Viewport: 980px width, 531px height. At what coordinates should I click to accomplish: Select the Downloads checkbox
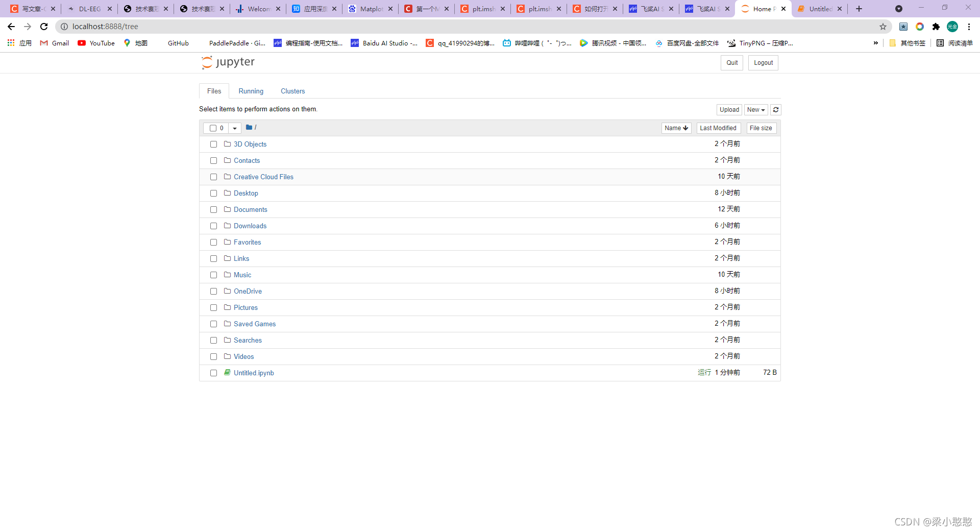213,226
